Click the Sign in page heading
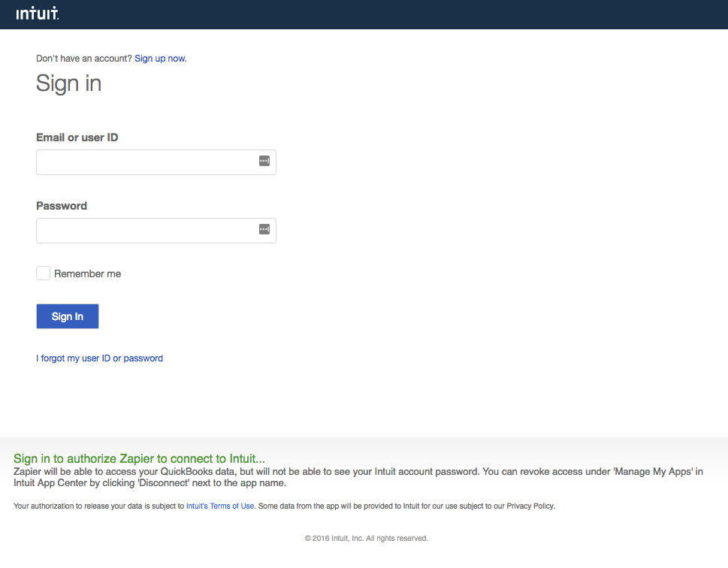 tap(68, 84)
